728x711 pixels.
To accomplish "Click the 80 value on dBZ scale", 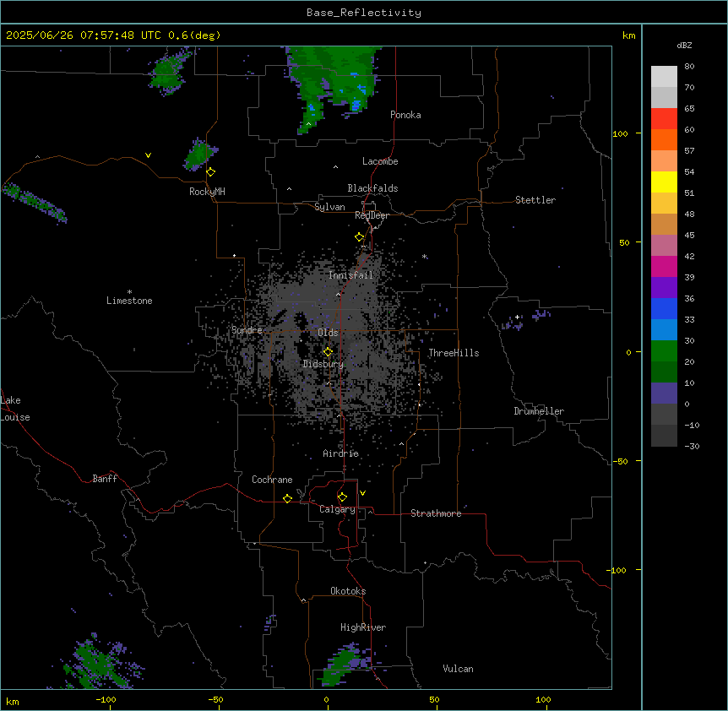I will click(689, 67).
